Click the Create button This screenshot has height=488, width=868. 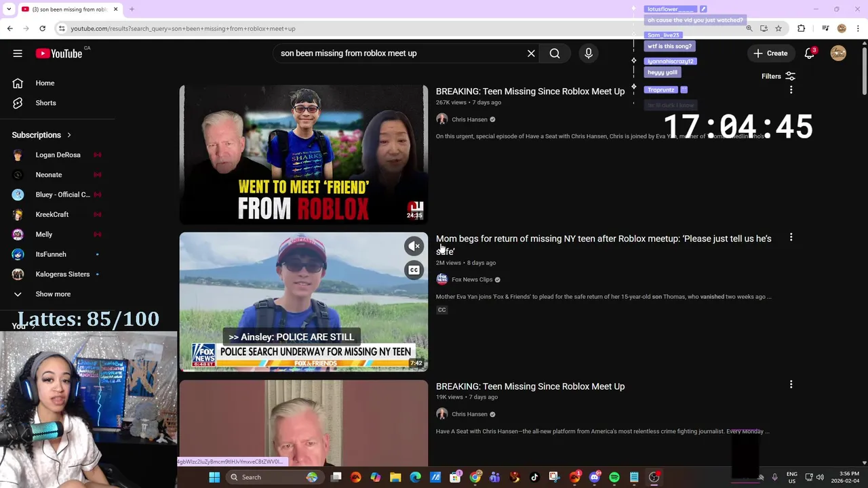770,53
